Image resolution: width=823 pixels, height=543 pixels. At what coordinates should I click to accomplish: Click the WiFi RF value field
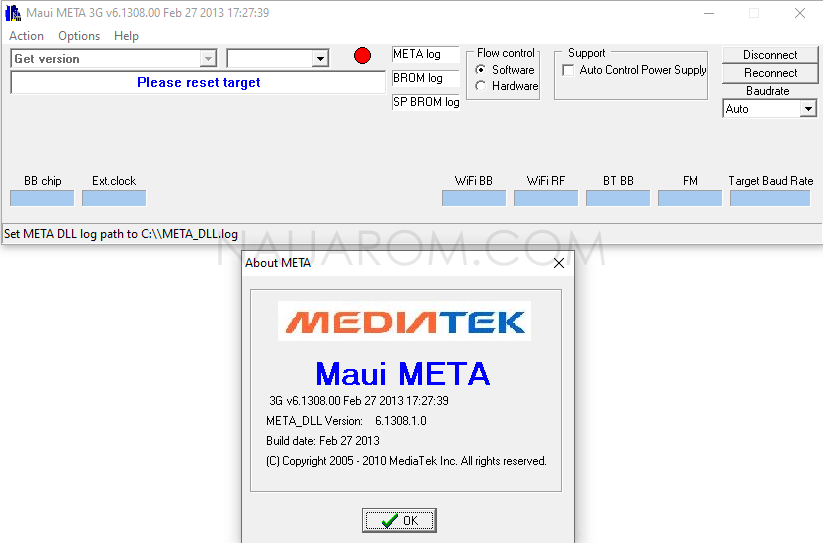click(546, 198)
